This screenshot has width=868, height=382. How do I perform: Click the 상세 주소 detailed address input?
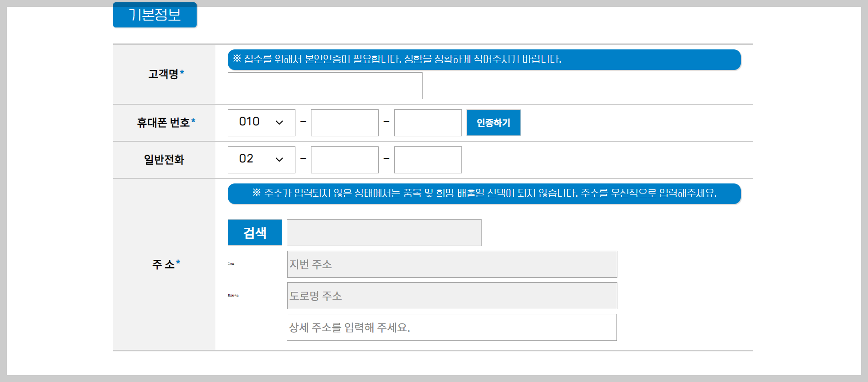click(x=451, y=327)
